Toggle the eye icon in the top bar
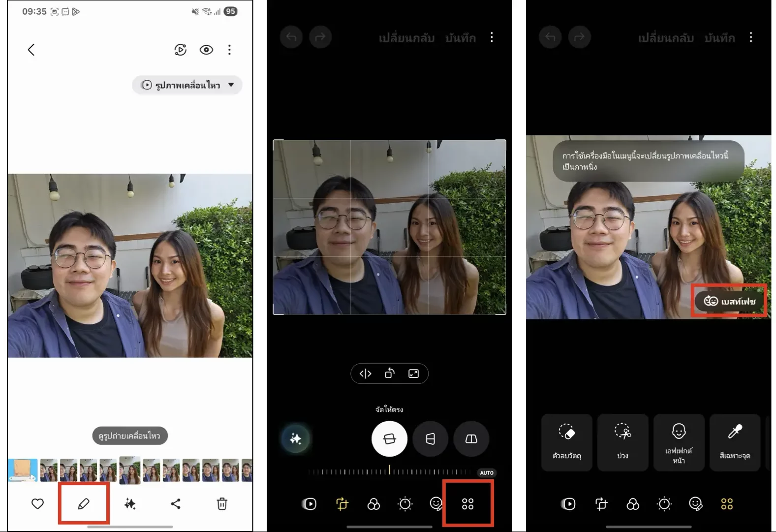Image resolution: width=776 pixels, height=532 pixels. [206, 50]
